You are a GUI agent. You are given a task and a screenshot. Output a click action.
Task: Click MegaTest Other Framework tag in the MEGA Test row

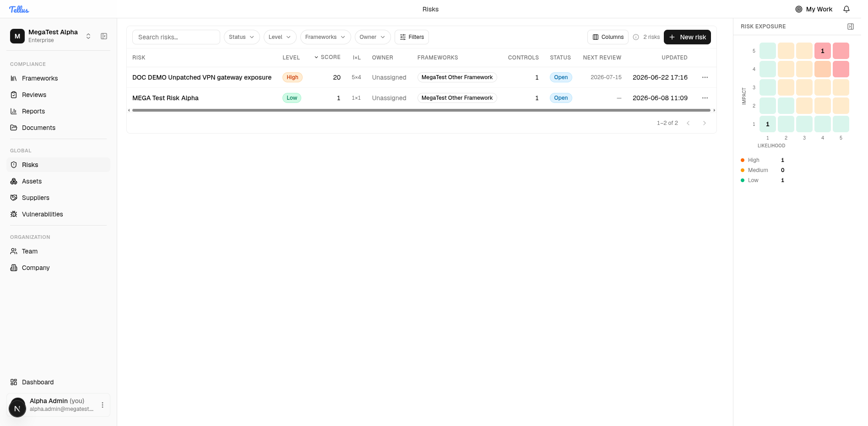pos(457,98)
